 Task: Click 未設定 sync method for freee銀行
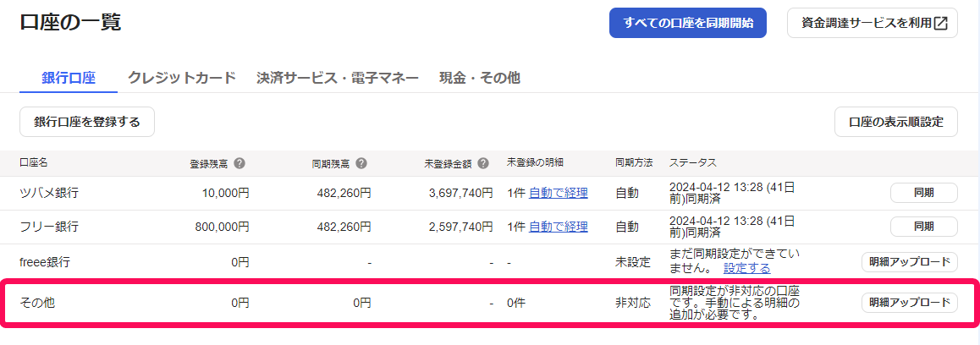point(632,262)
